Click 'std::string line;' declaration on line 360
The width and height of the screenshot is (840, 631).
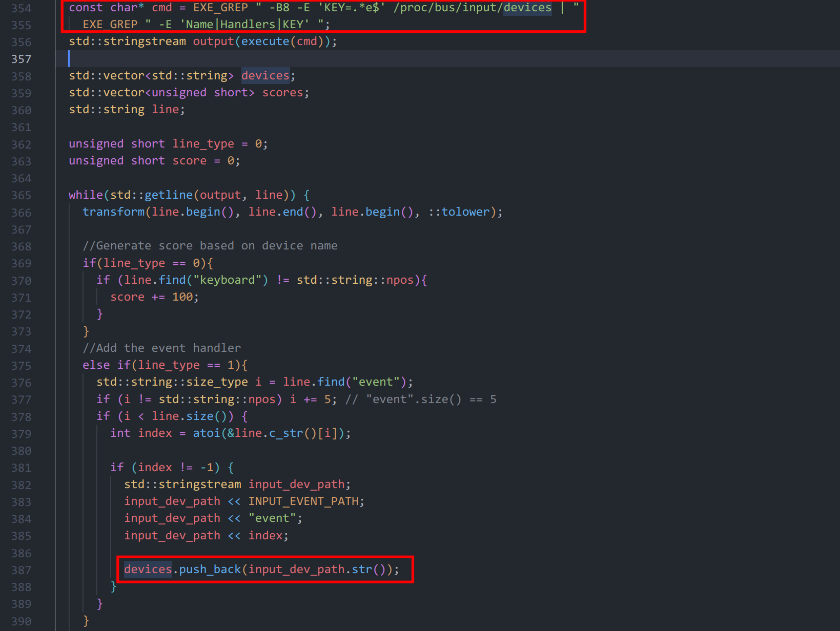point(127,110)
